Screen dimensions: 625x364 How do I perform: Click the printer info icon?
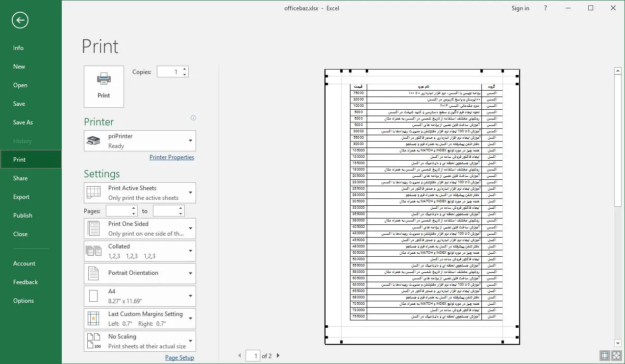(x=193, y=118)
